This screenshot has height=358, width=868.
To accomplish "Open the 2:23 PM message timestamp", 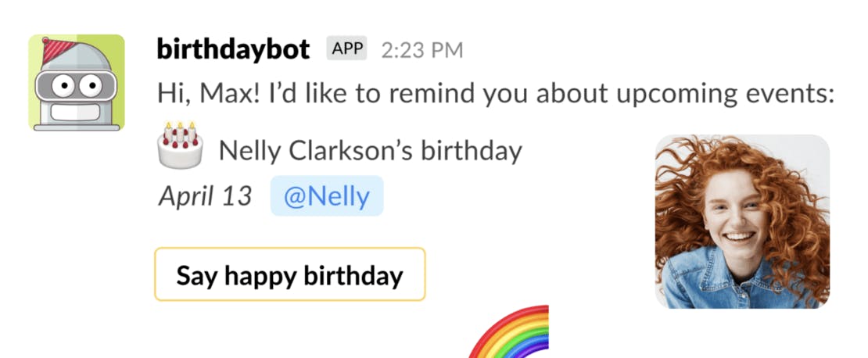I will click(x=422, y=50).
